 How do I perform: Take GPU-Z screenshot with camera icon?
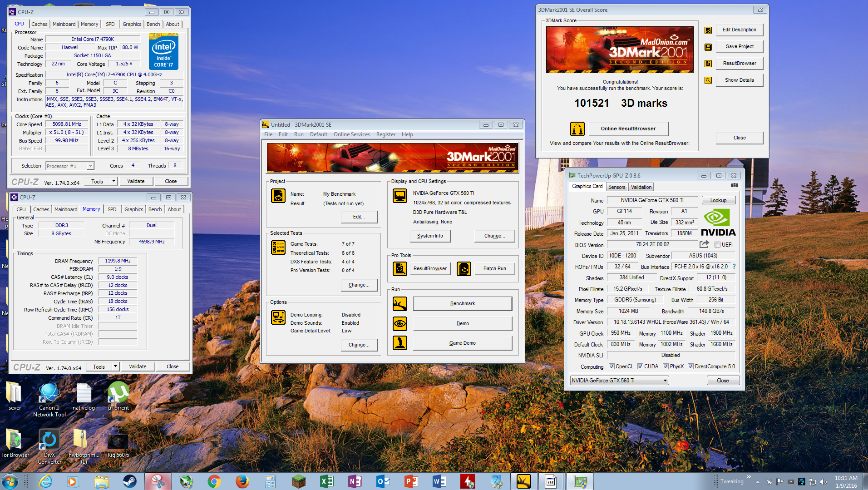(735, 185)
